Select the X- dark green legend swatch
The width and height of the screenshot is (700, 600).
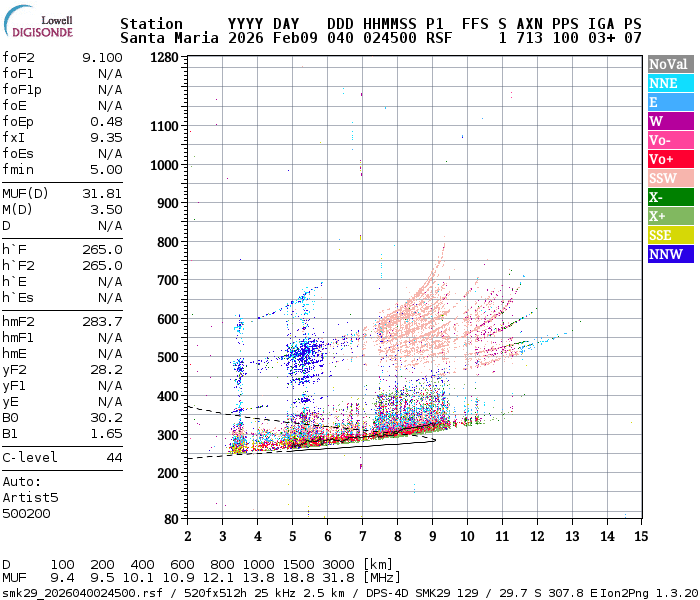(671, 197)
